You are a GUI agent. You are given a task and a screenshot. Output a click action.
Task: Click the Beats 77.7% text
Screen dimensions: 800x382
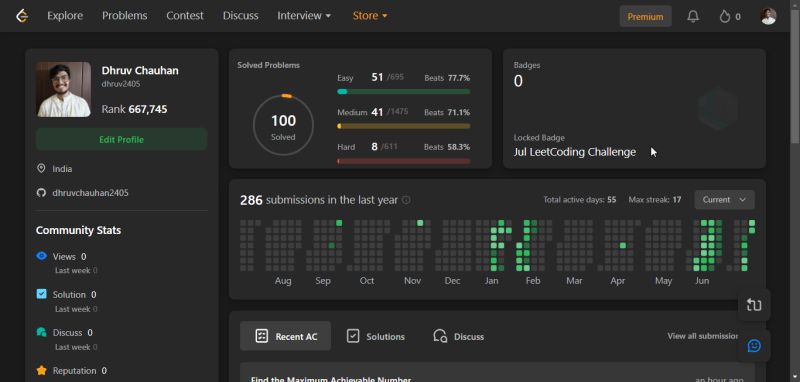tap(447, 78)
